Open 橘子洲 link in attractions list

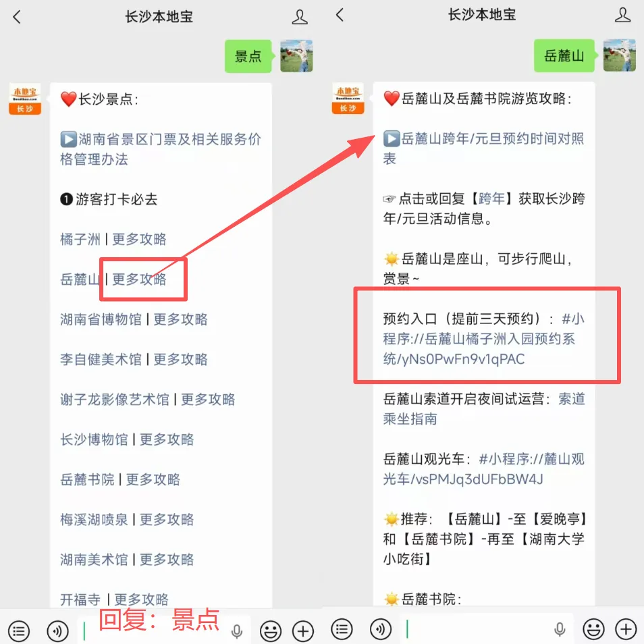(80, 239)
